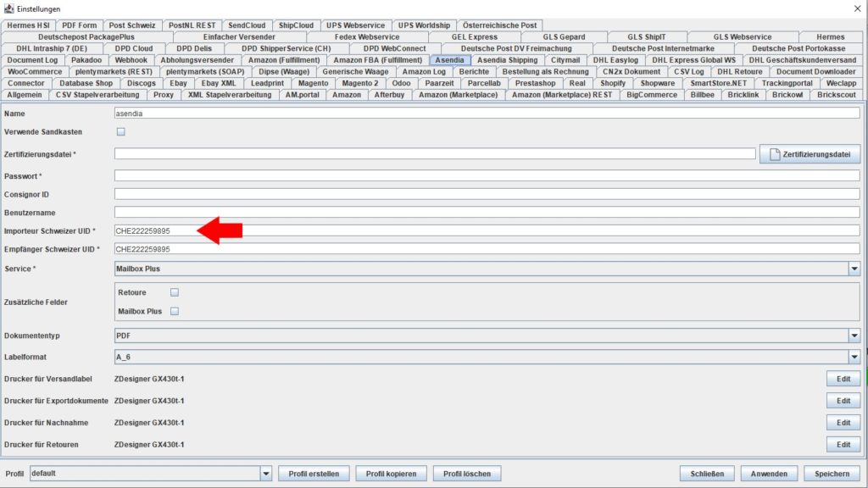Edit the Drucker für Nachnahme printer
868x488 pixels.
843,423
